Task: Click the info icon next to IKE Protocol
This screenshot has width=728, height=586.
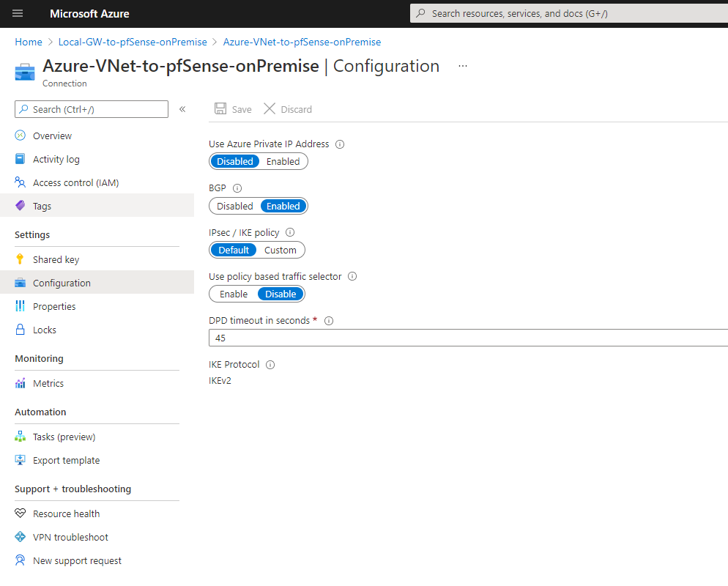Action: 270,365
